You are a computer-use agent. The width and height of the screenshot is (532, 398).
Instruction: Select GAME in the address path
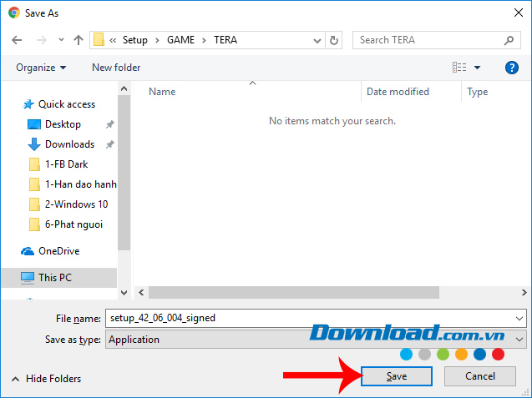point(180,40)
